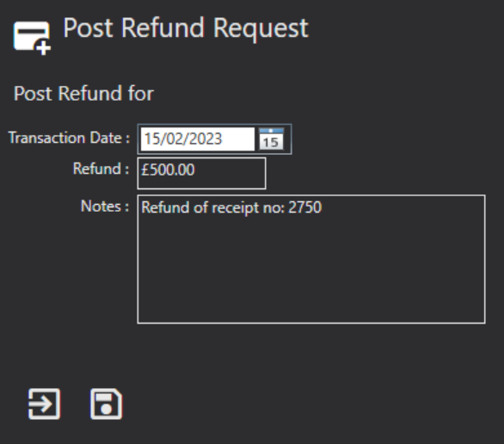Click the Refund label
This screenshot has height=444, width=504.
[x=101, y=169]
